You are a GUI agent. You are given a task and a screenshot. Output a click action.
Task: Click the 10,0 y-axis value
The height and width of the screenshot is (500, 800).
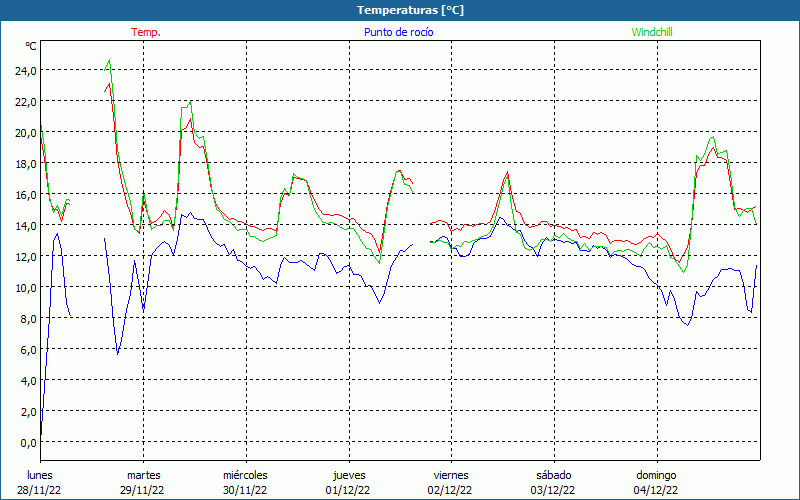pos(26,287)
